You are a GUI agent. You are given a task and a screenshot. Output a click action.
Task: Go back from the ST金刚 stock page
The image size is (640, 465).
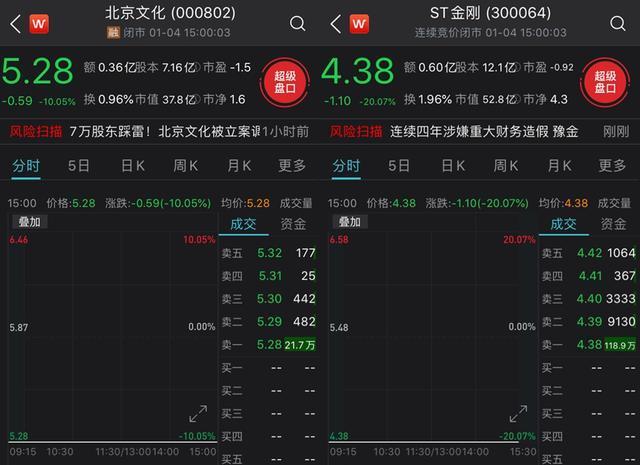pos(334,22)
